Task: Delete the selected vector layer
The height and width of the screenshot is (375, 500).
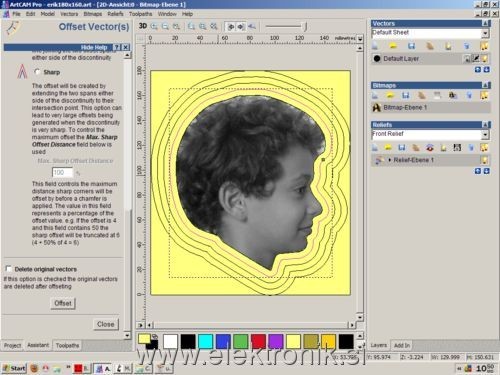Action: pyautogui.click(x=467, y=46)
